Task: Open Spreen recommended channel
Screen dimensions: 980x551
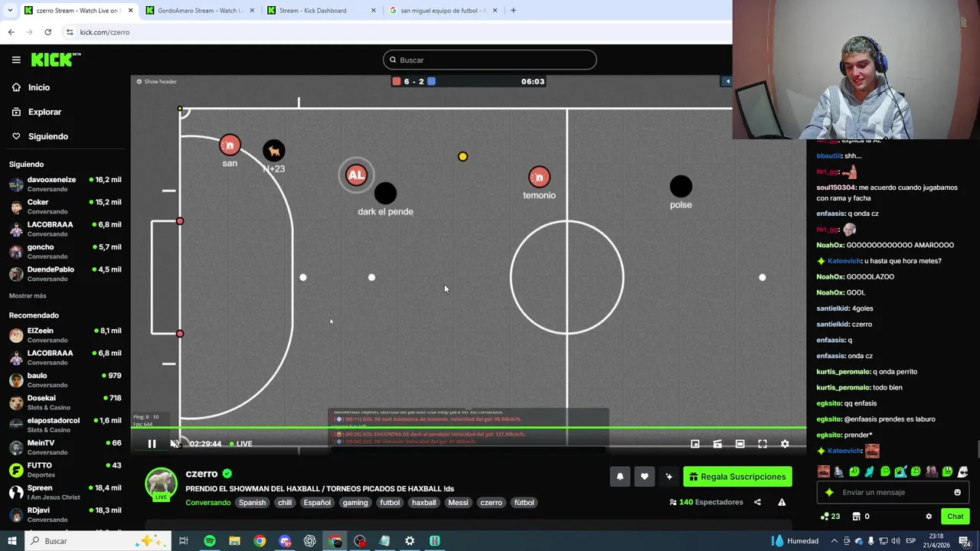Action: tap(65, 492)
